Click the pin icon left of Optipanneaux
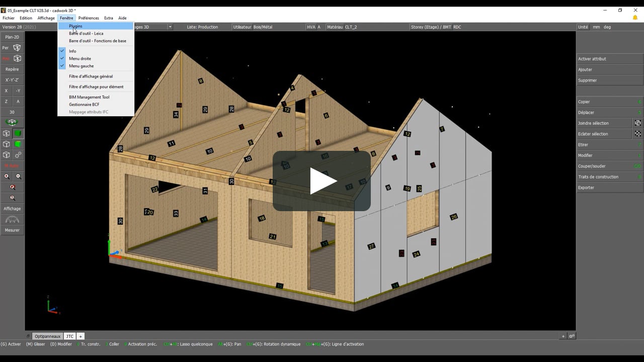The width and height of the screenshot is (644, 362). point(28,336)
